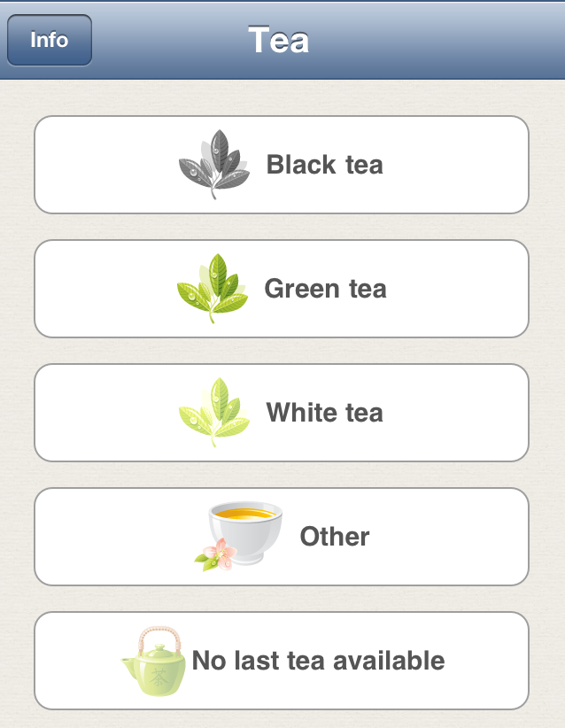Click the pale white tea leaves icon

tap(214, 413)
